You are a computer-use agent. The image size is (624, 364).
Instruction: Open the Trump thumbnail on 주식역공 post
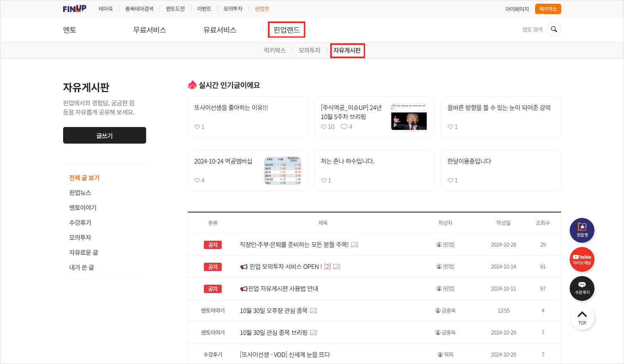point(409,117)
